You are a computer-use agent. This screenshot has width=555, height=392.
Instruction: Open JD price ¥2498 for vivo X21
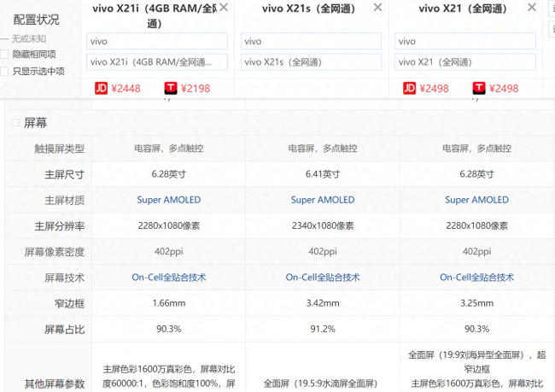click(434, 89)
